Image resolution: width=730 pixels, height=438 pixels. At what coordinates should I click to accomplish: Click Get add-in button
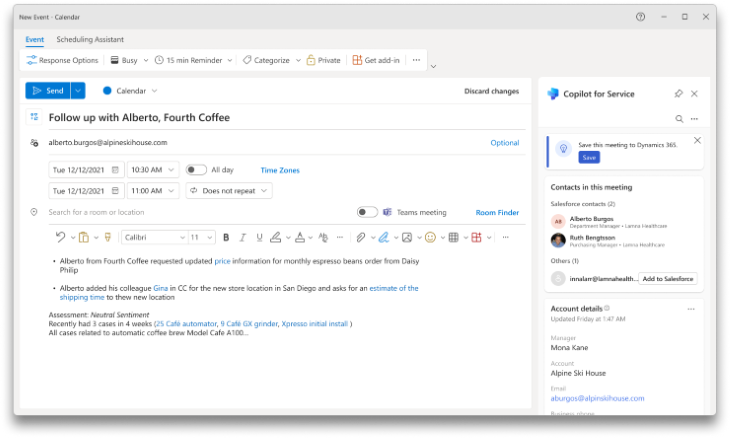coord(376,60)
